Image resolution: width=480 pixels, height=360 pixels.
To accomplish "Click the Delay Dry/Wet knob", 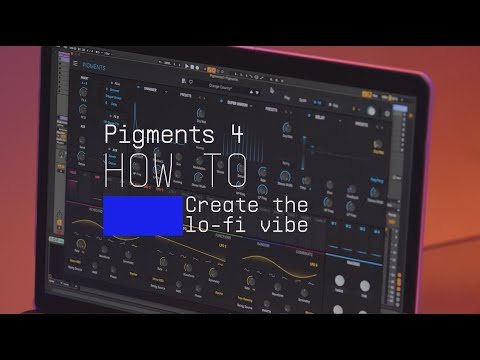I will pos(378,144).
